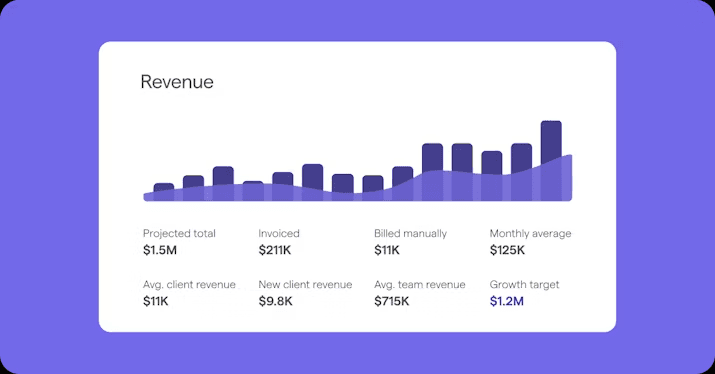
Task: Open the New client revenue $9.8K stat
Action: (275, 301)
